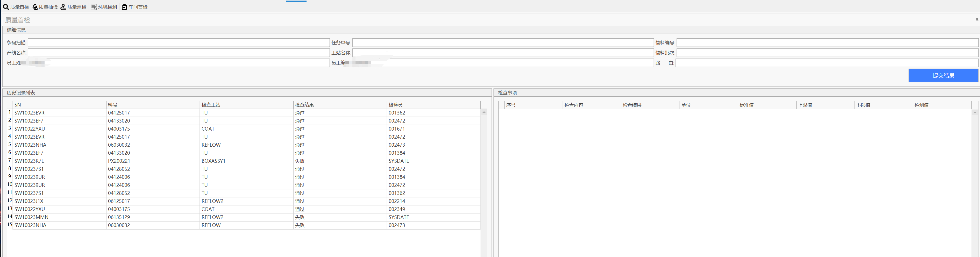
Task: Click 检查结果 column header in 检查事项 grid
Action: click(650, 105)
